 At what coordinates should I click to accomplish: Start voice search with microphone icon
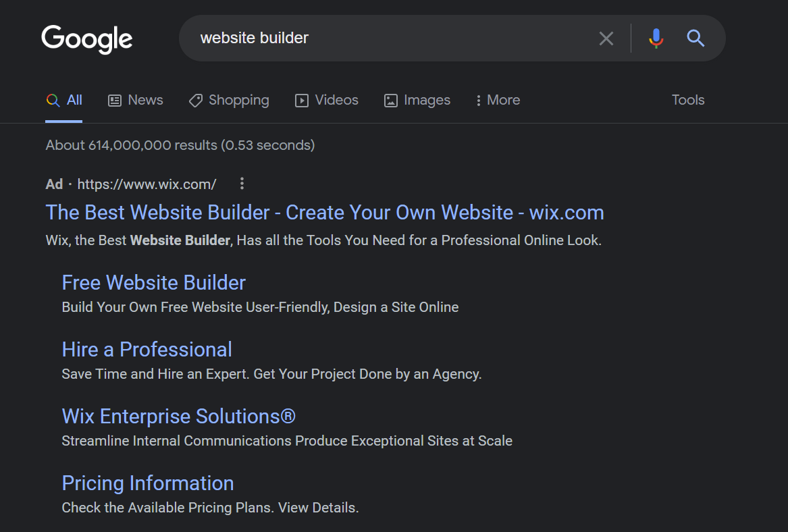pyautogui.click(x=656, y=38)
